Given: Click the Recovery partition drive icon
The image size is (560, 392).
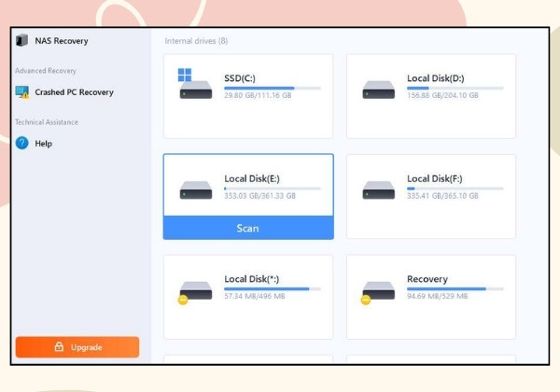Looking at the screenshot, I should (x=378, y=293).
